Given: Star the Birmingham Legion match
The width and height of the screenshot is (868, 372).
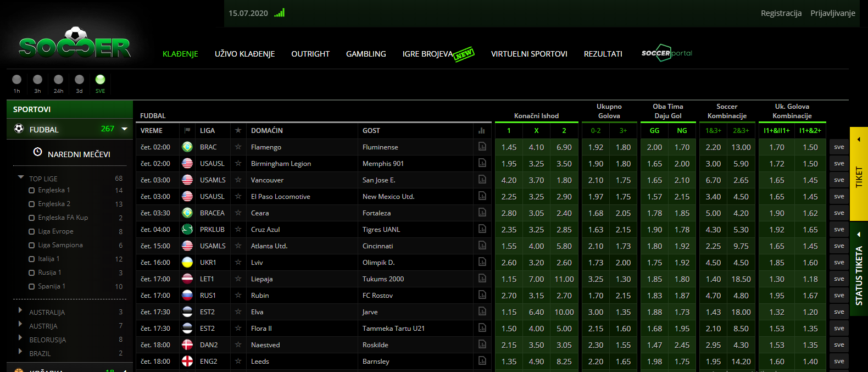Looking at the screenshot, I should coord(238,163).
